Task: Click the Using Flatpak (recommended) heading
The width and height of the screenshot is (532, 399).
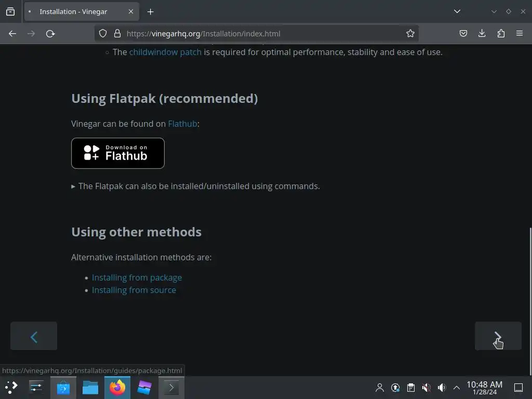Action: 165,99
